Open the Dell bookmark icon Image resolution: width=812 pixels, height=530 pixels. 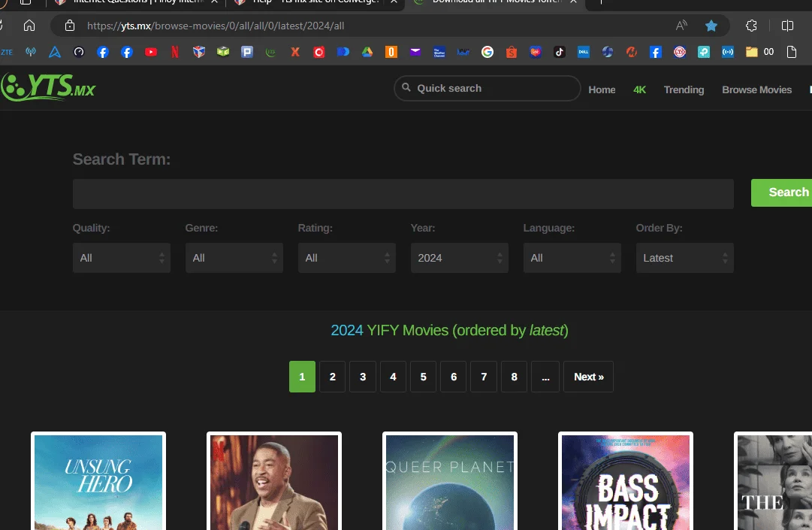pyautogui.click(x=584, y=52)
